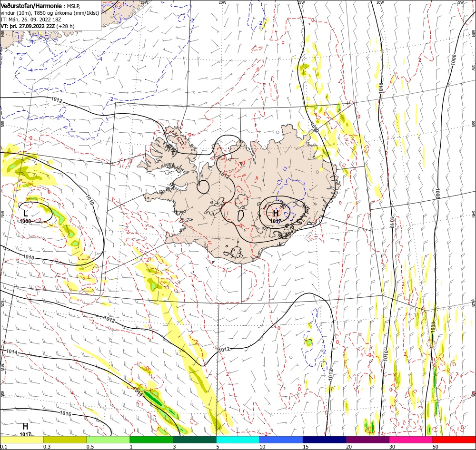Click the yellow 0.1 mm legend swatch
476x450 pixels.
[21, 440]
